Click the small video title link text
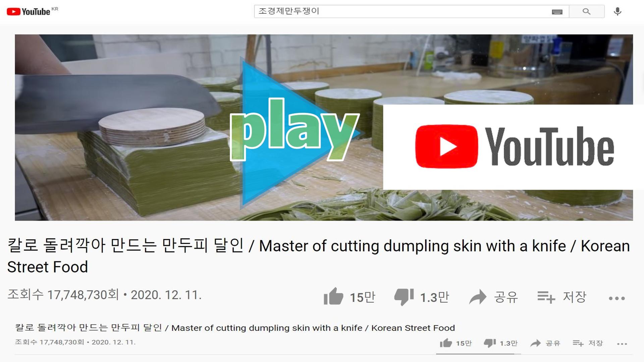 coord(235,328)
